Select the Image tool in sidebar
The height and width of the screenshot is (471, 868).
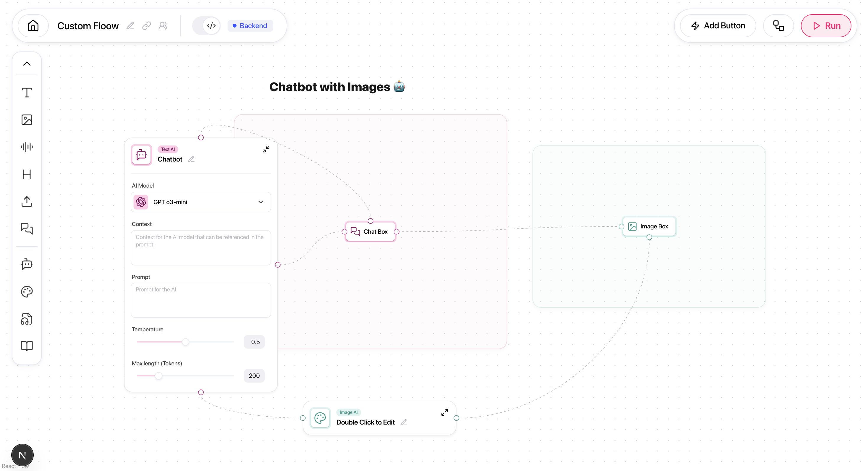(27, 120)
